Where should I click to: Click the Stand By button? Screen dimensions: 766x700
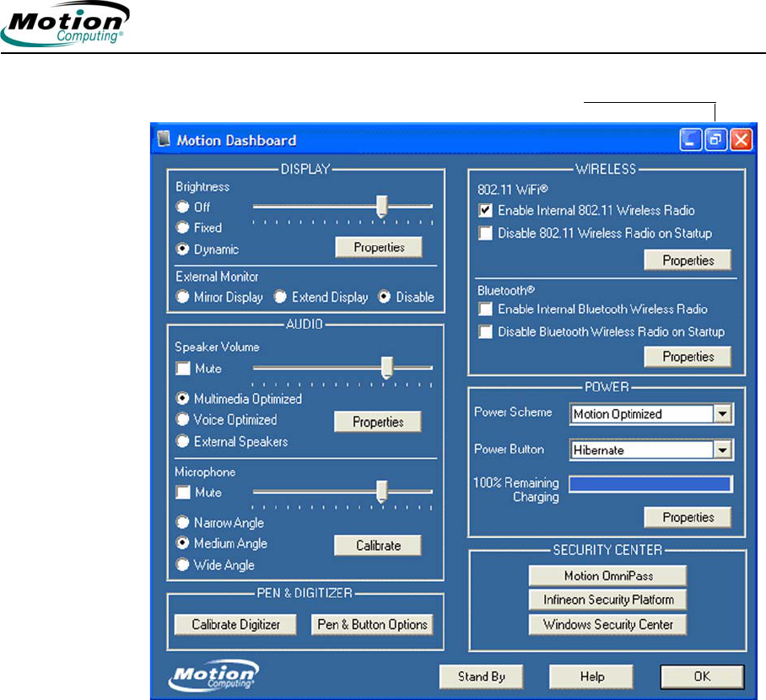[481, 676]
